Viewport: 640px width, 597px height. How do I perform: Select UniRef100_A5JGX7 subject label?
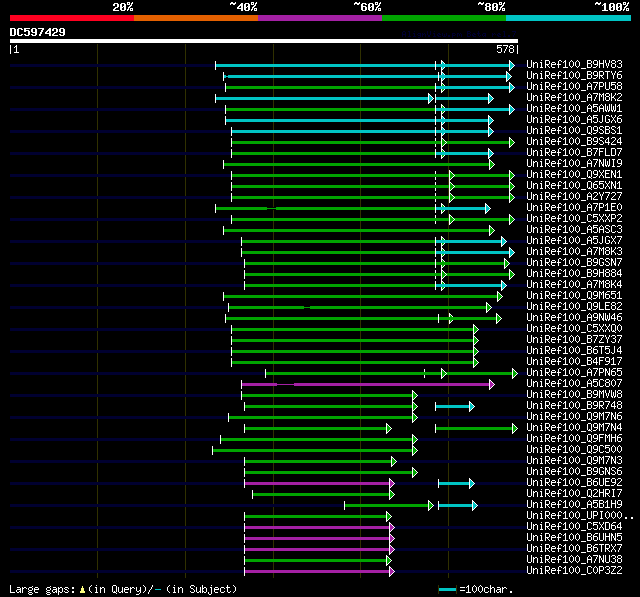[x=574, y=241]
